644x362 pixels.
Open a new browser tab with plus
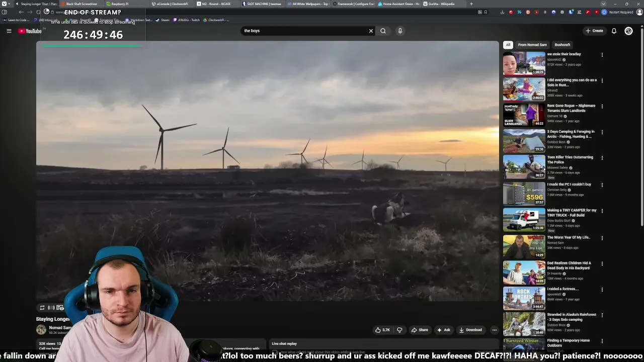tap(471, 4)
